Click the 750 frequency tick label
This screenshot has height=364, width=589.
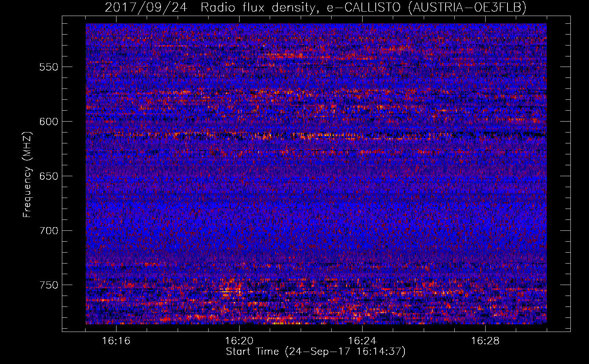tap(49, 285)
